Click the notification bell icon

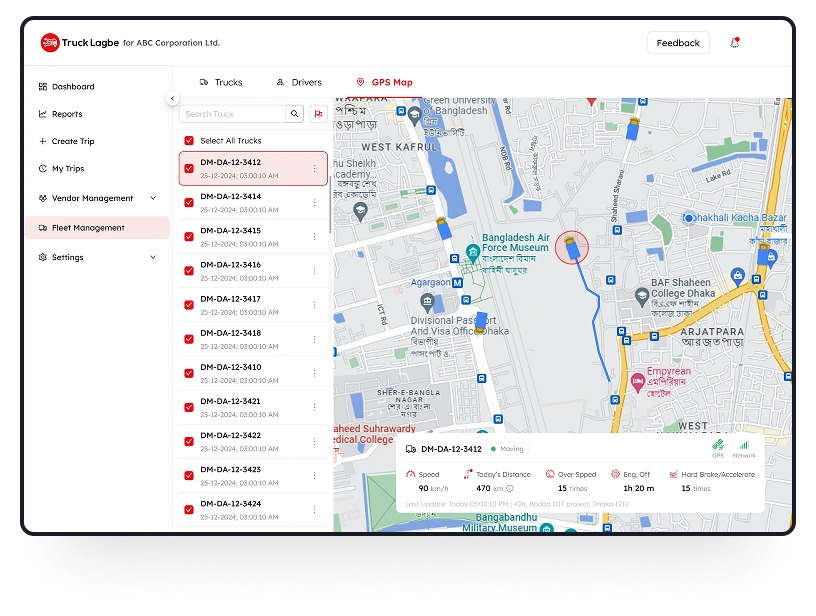(735, 43)
